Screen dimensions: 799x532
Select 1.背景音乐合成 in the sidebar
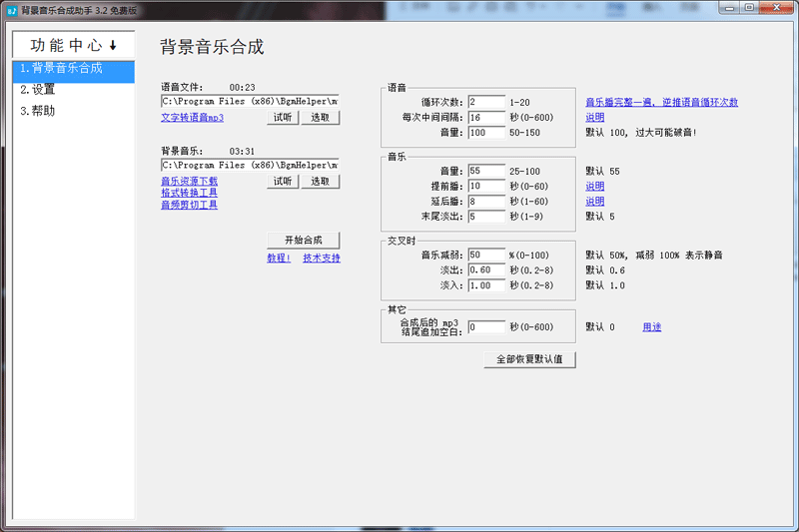(61, 69)
